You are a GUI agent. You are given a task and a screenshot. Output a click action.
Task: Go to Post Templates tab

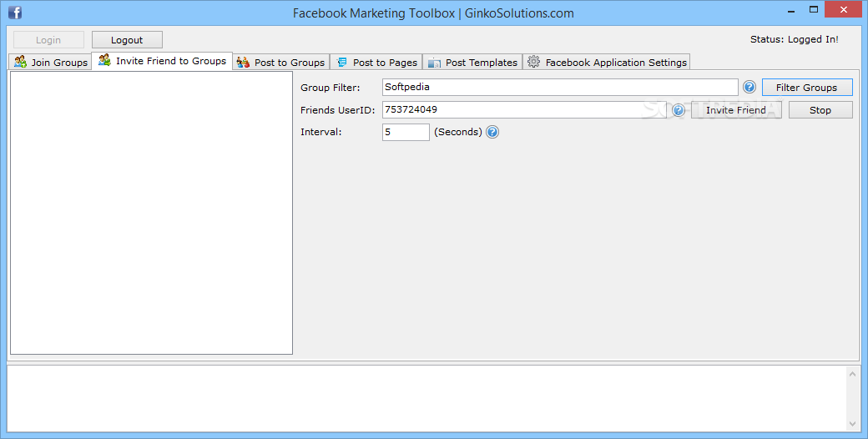pyautogui.click(x=472, y=62)
